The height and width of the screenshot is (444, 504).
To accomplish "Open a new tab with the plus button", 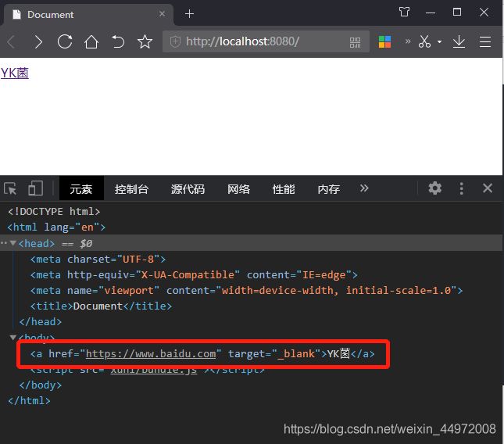I will (189, 14).
